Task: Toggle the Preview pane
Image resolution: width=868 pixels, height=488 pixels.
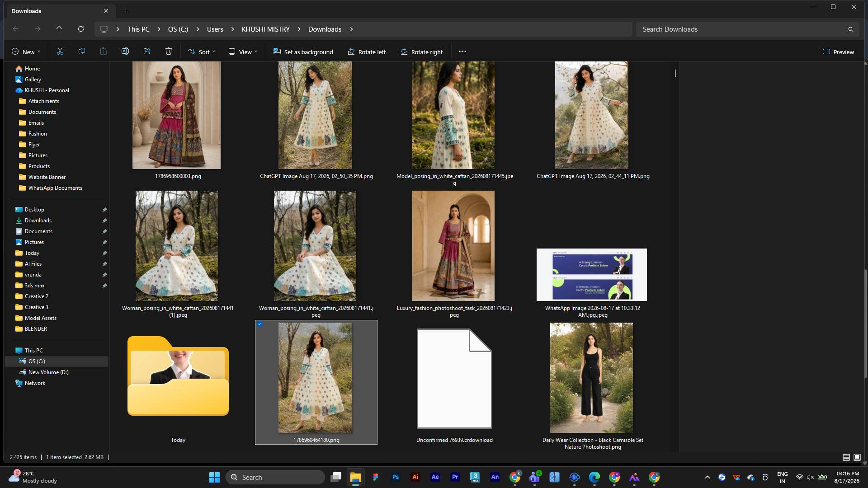Action: pos(839,52)
